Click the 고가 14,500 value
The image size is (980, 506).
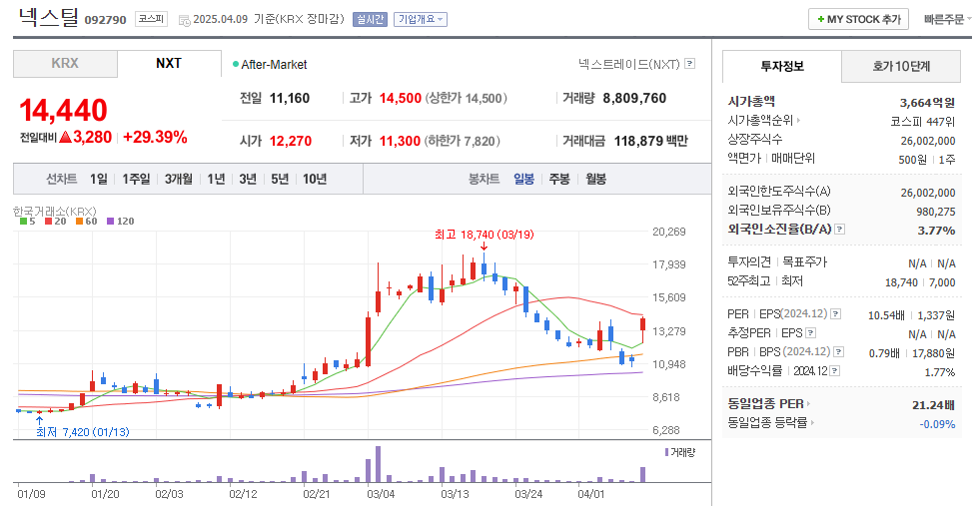point(400,98)
